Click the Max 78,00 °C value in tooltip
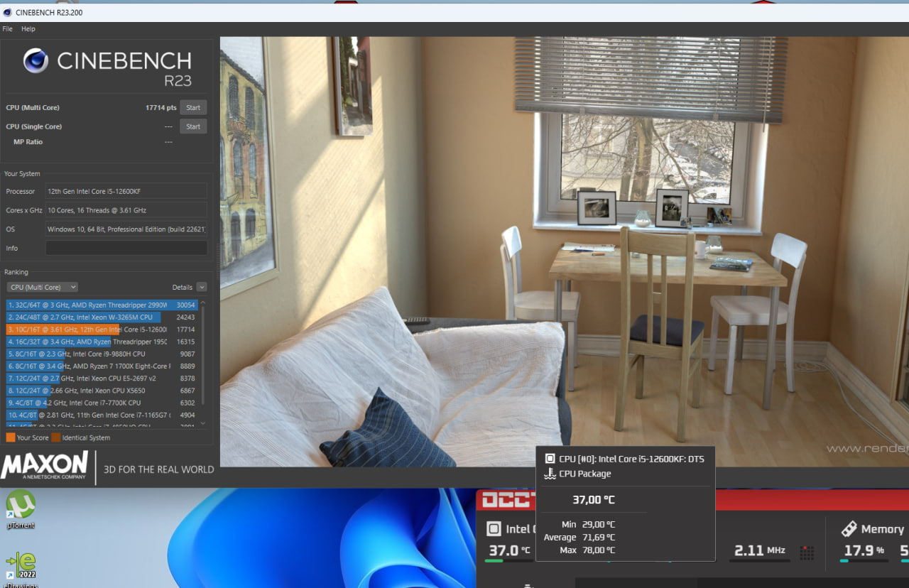The image size is (909, 588). pos(598,550)
